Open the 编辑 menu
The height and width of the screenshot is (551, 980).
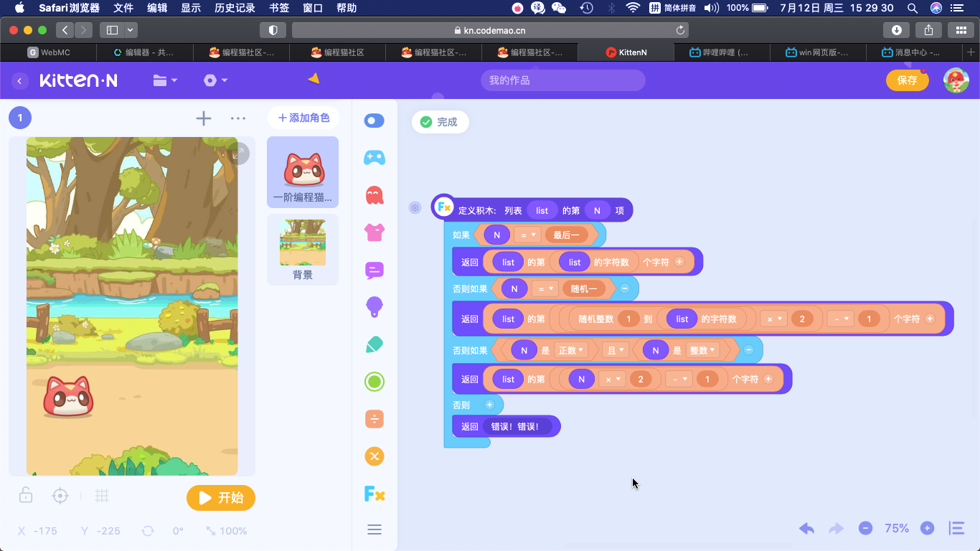(157, 8)
